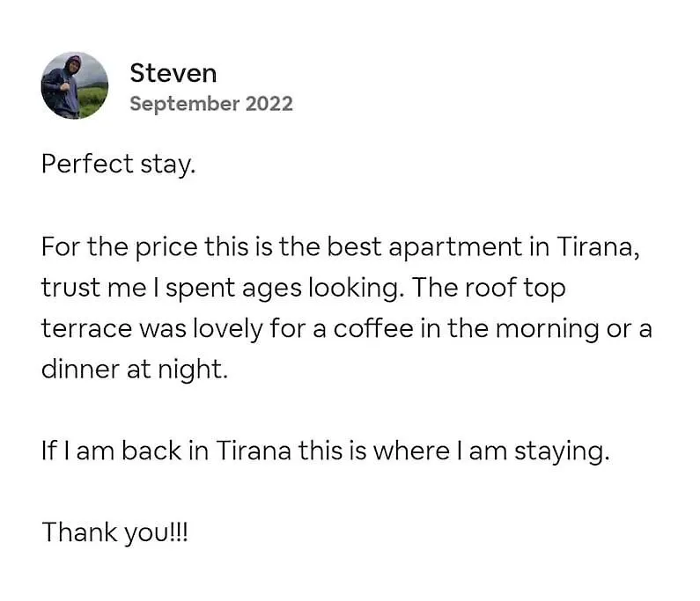Click the 'Perfect stay.' opening line
The height and width of the screenshot is (601, 700).
(x=118, y=165)
